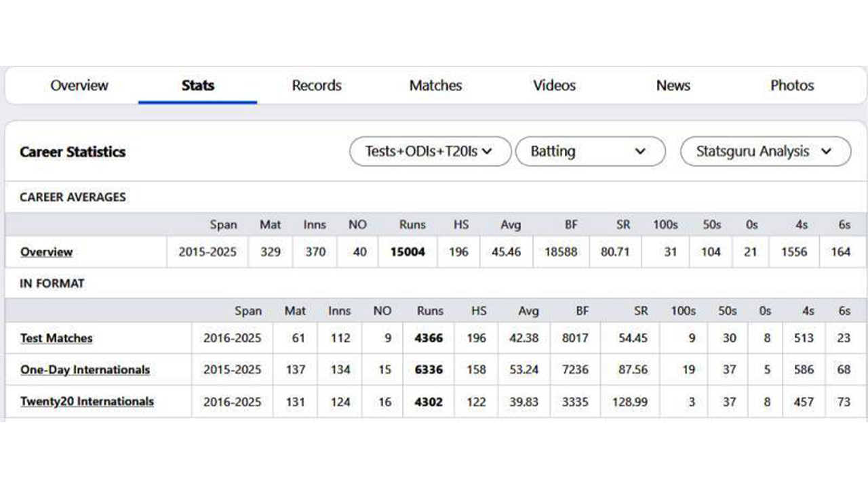Viewport: 868px width, 488px height.
Task: Click the Overview link in Career Averages
Action: point(46,252)
